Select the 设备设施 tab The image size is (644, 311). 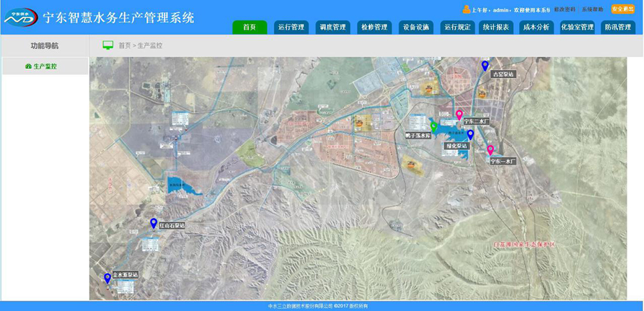(416, 27)
